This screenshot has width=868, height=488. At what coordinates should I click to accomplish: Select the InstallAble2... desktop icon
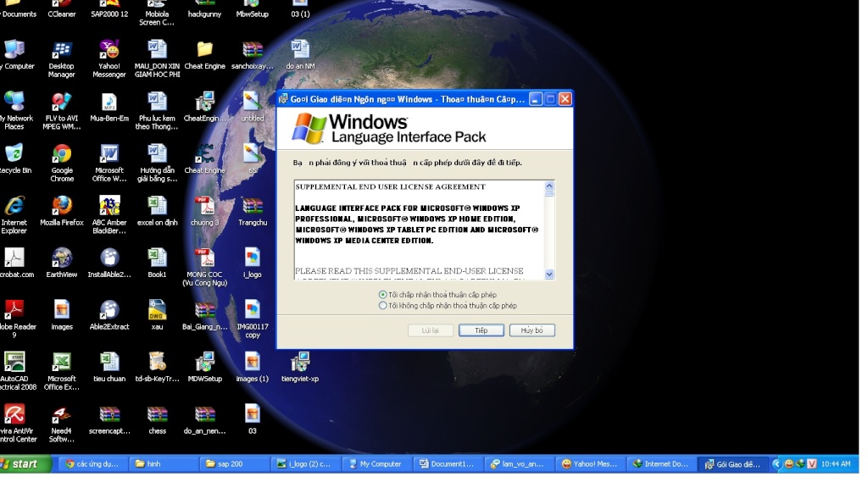click(x=109, y=263)
